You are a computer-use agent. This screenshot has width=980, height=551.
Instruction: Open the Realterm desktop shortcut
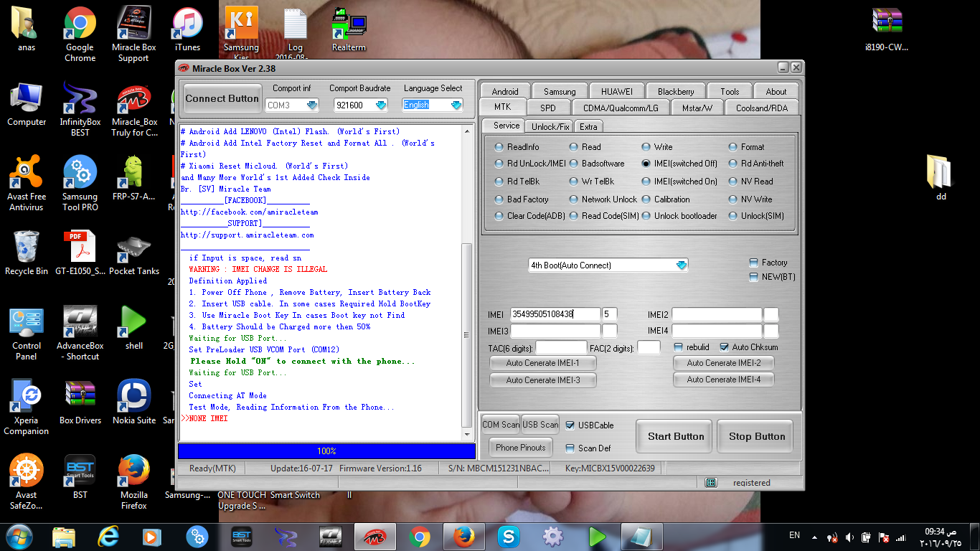pyautogui.click(x=349, y=29)
